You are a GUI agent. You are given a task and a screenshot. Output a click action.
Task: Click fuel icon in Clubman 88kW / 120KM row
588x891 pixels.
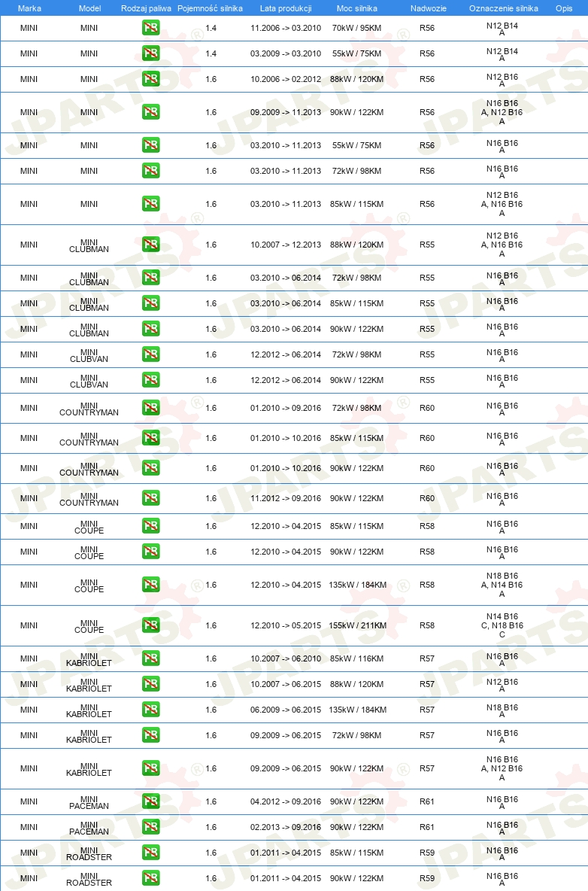(x=150, y=245)
